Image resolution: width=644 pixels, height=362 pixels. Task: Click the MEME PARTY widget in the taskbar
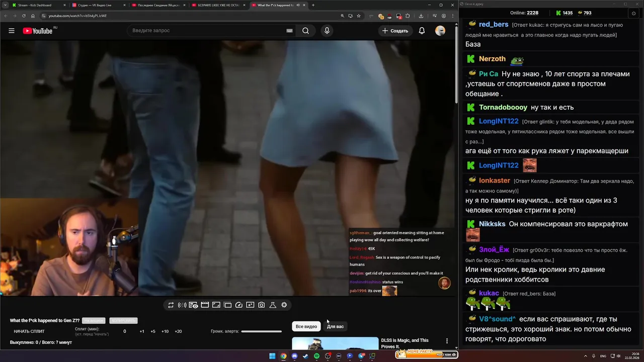(427, 355)
